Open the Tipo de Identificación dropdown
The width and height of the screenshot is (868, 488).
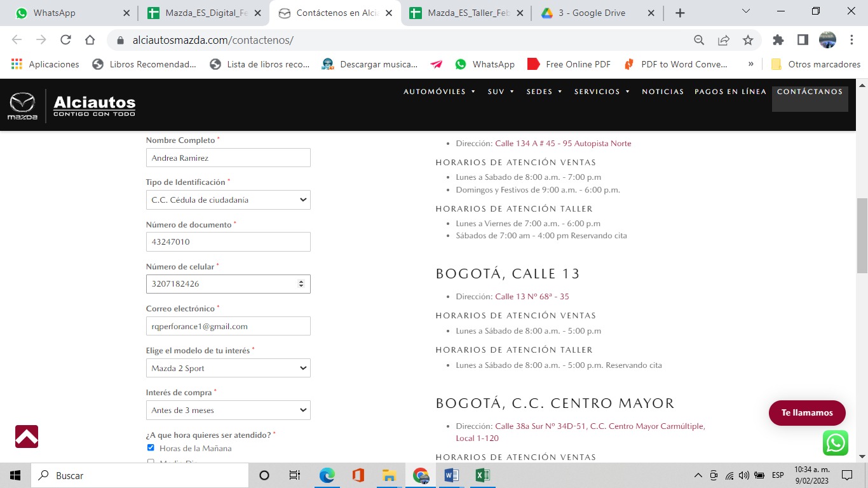click(228, 200)
